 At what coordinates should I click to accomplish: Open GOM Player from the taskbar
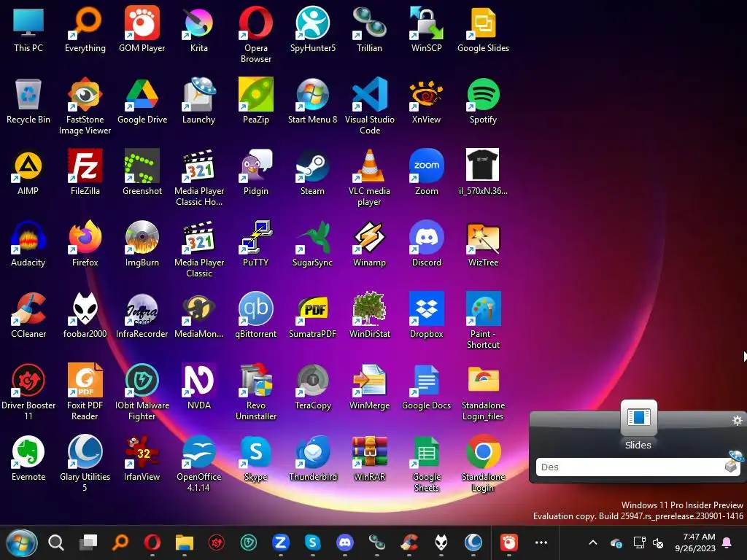[x=508, y=542]
